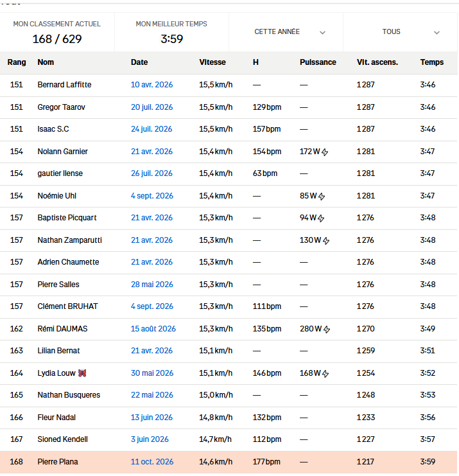The height and width of the screenshot is (476, 459).
Task: Open the 24 juil. 2026 date link
Action: pos(152,129)
